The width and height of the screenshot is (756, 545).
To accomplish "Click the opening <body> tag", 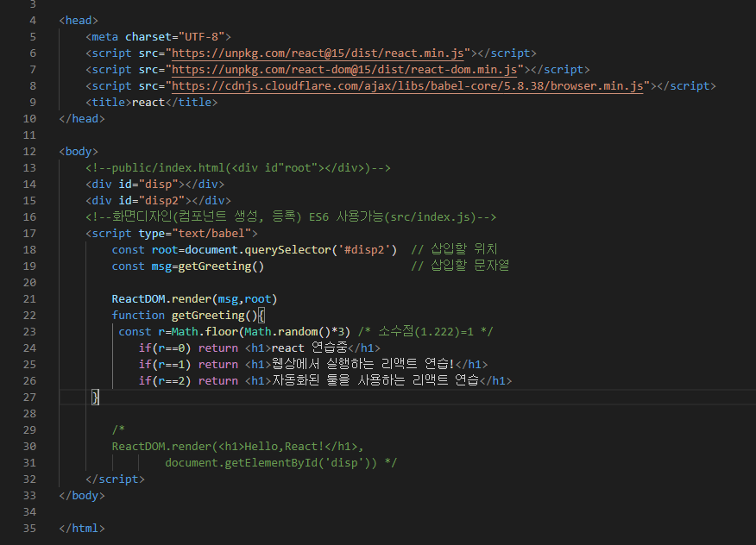I will [x=79, y=151].
